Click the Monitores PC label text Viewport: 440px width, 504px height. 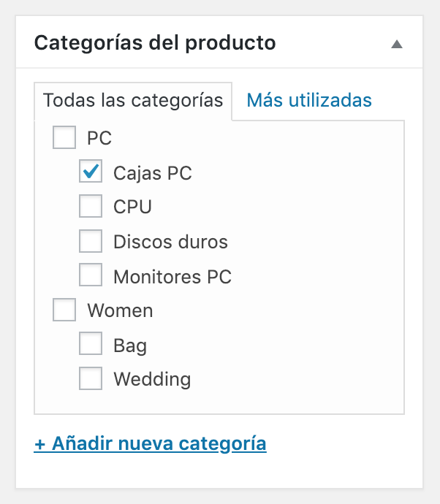(x=172, y=277)
